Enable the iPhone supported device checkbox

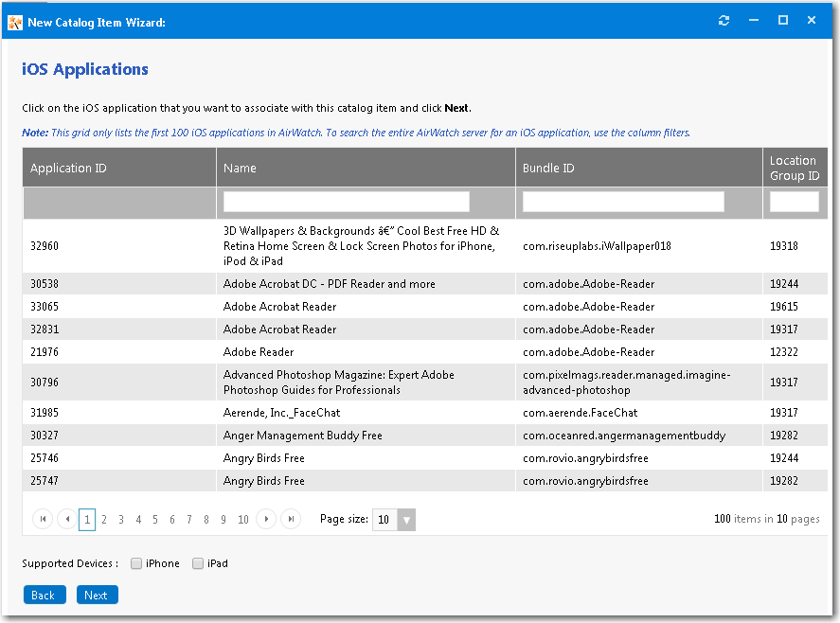(x=135, y=562)
